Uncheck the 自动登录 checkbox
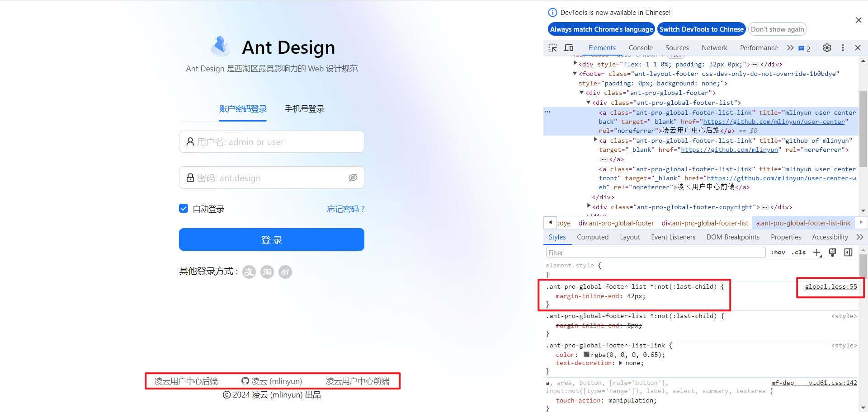 pyautogui.click(x=184, y=209)
